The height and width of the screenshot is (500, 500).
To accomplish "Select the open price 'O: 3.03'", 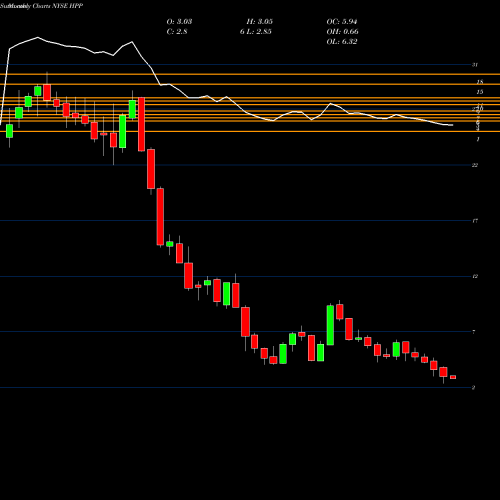I will 179,22.
